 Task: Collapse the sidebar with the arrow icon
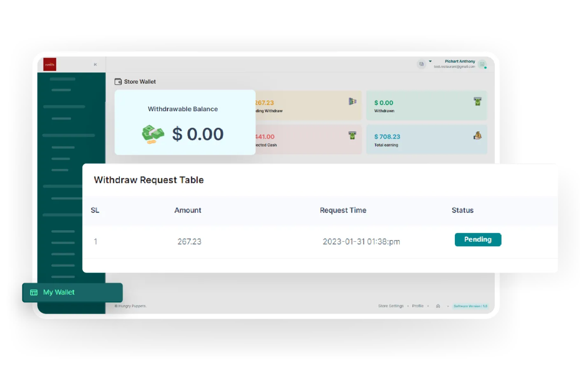pos(95,65)
